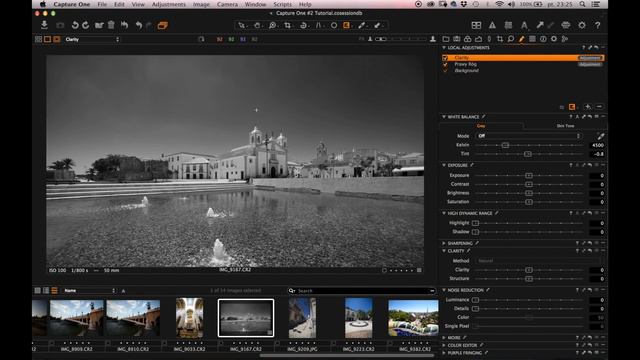Select thumbnail IMG_9209.JPG
640x360 pixels.
(x=302, y=318)
